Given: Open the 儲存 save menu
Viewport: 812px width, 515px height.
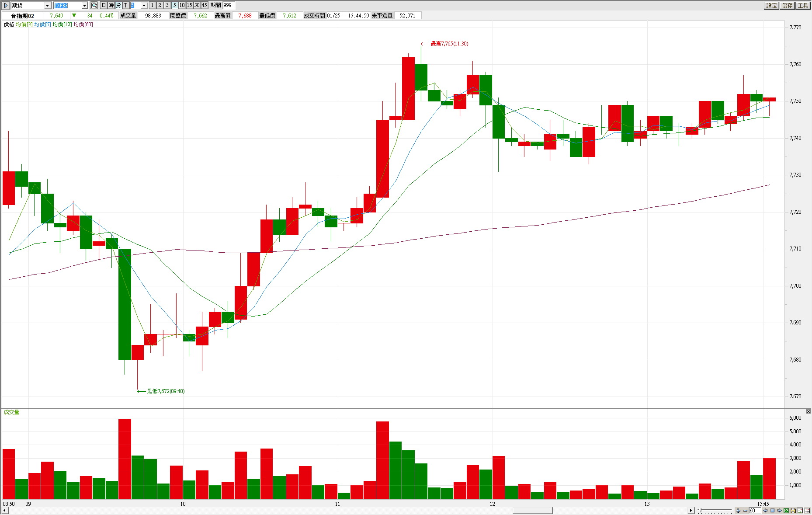Looking at the screenshot, I should click(x=787, y=5).
